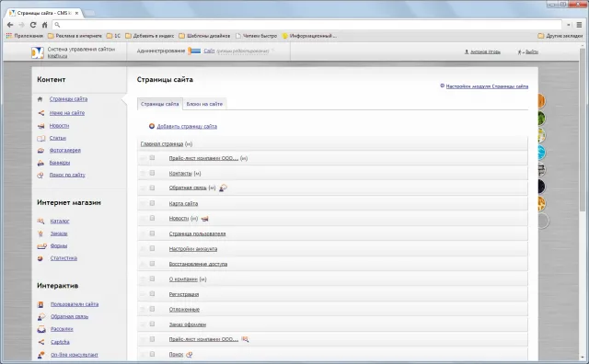Tick the checkbox for Страница пользователя
Image resolution: width=589 pixels, height=364 pixels.
coord(152,233)
